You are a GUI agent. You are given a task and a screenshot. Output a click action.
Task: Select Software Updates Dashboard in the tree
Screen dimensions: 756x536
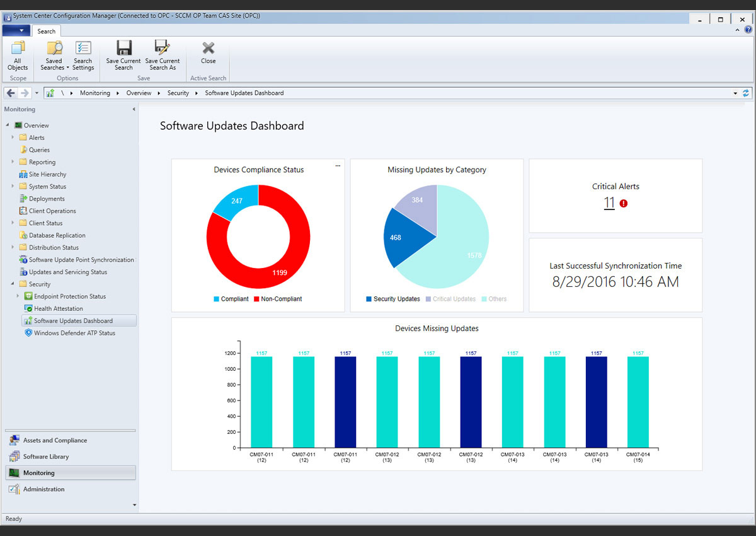point(73,321)
